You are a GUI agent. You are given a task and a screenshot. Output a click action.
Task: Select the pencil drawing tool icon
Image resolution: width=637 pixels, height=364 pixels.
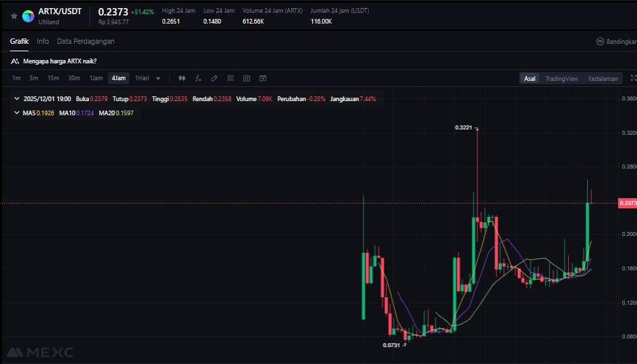[x=214, y=78]
